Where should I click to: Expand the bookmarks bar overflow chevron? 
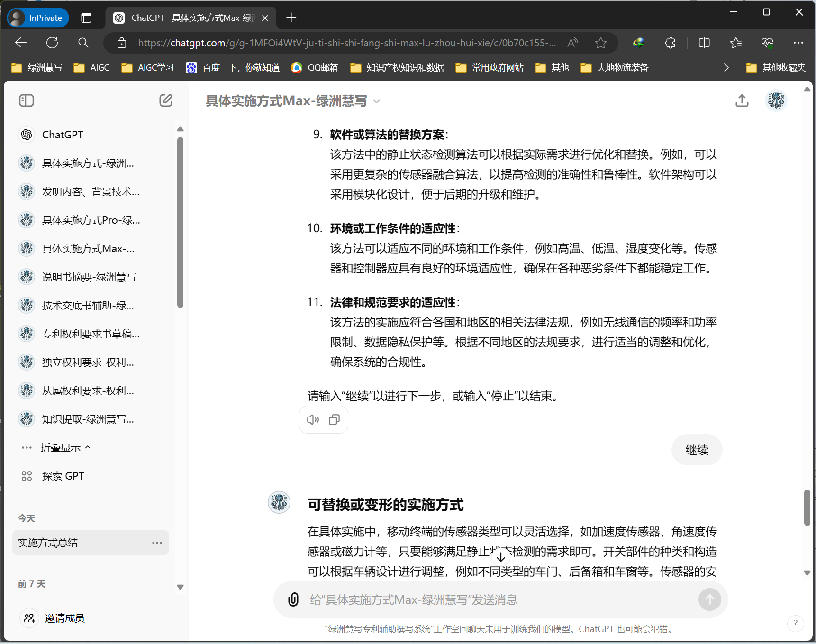click(x=726, y=67)
